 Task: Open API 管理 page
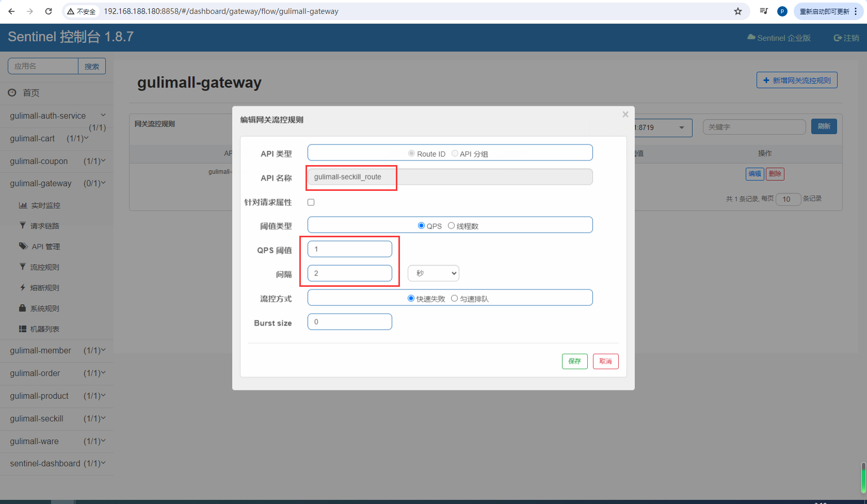tap(40, 247)
